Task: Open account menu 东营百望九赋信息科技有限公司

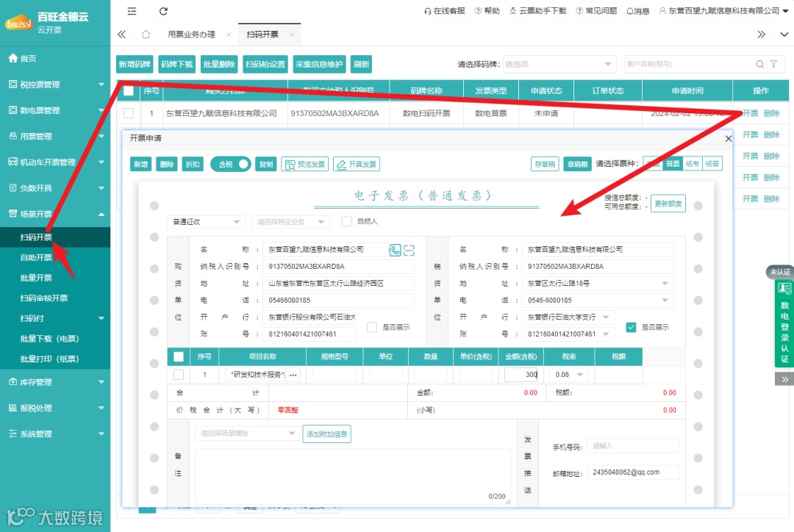Action: tap(723, 10)
